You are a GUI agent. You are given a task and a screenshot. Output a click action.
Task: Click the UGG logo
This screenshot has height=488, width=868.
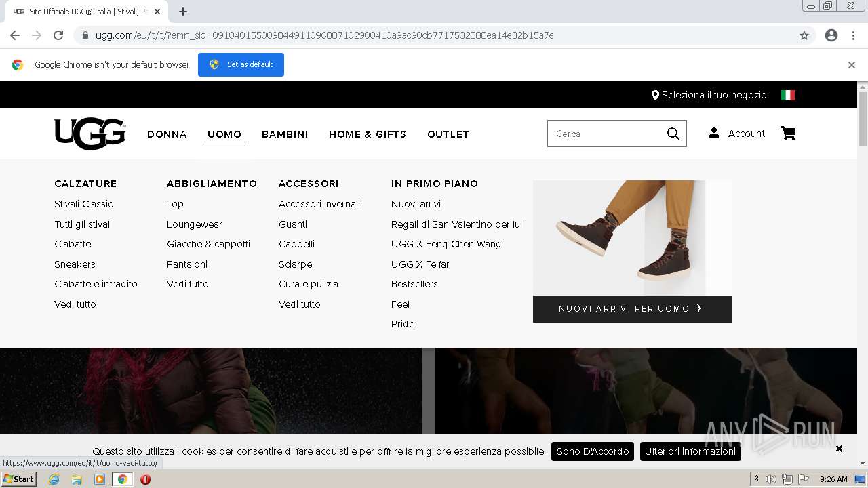point(90,134)
